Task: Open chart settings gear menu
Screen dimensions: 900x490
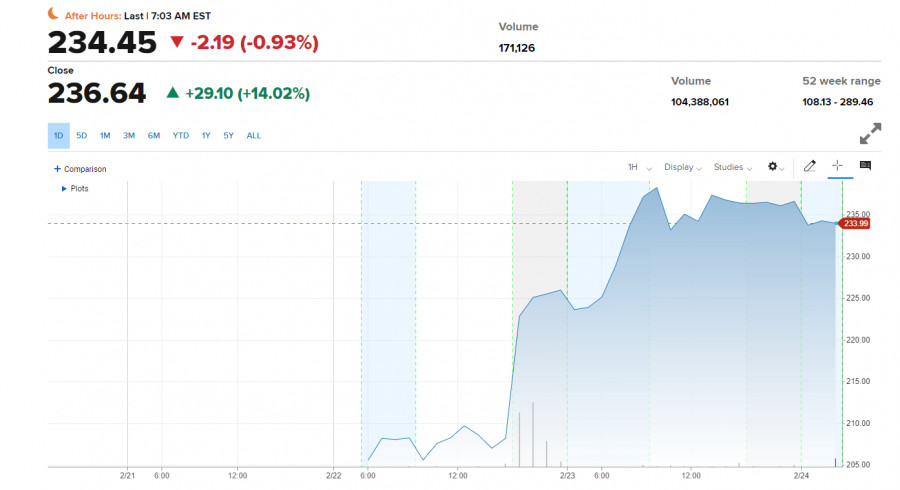Action: point(773,166)
